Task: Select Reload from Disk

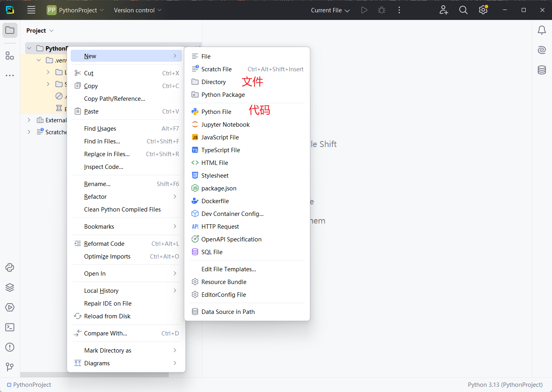Action: (x=126, y=316)
